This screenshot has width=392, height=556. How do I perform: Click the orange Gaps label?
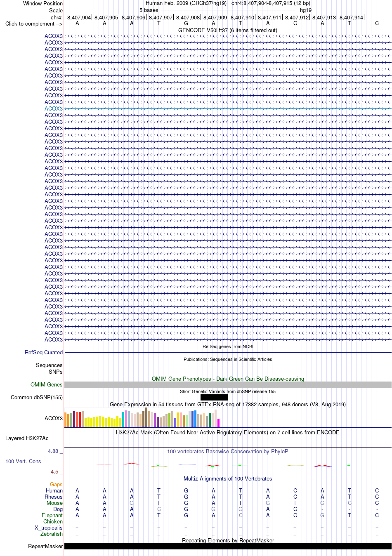pyautogui.click(x=56, y=484)
